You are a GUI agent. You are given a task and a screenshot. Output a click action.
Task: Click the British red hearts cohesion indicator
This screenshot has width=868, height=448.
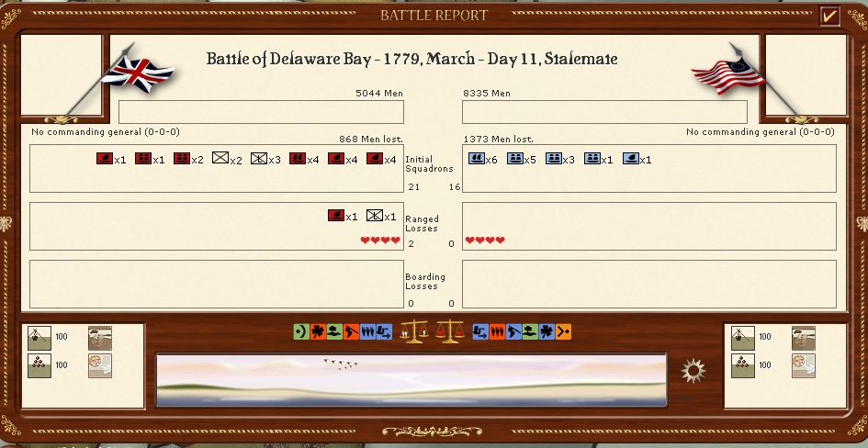pos(379,241)
